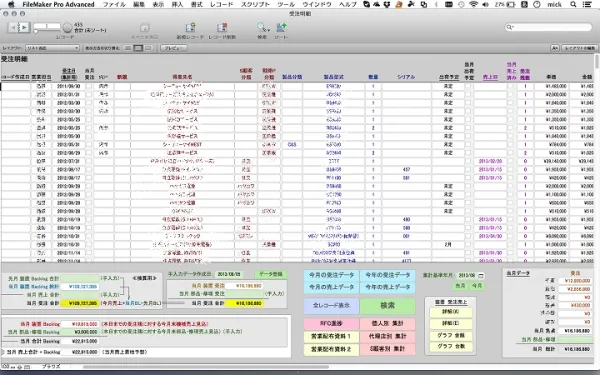Click the 個人別 集計 button
600x375 pixels.
click(x=387, y=324)
